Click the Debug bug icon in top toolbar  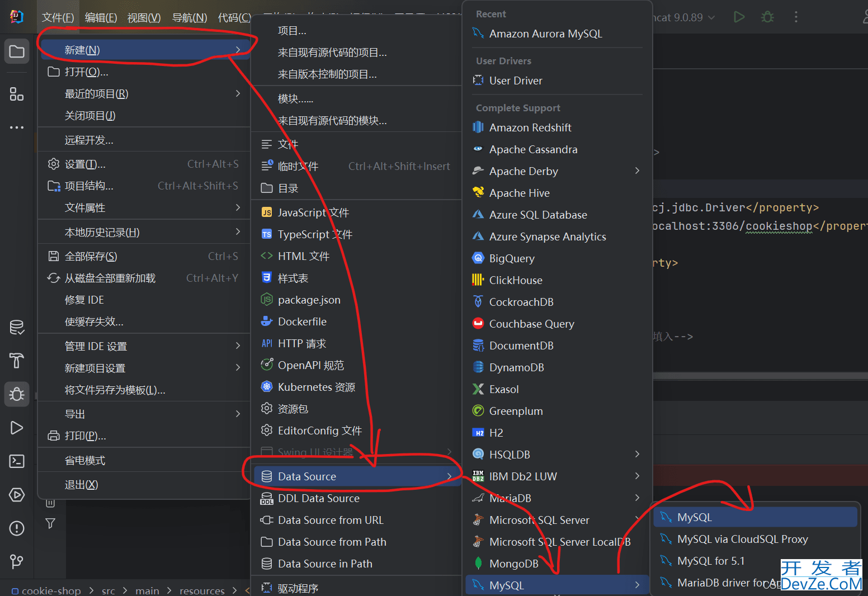click(768, 17)
